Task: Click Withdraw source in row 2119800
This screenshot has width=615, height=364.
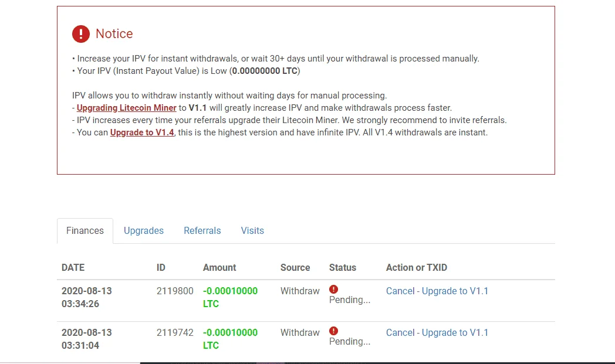Action: (x=300, y=291)
